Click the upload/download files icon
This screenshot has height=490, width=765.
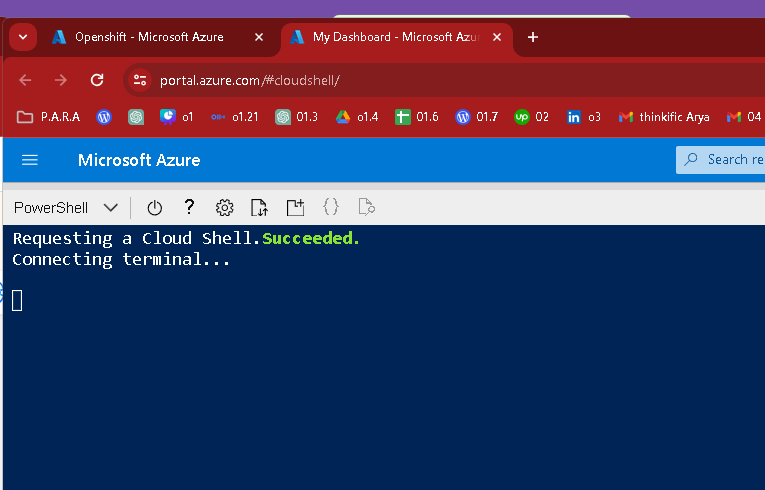point(259,207)
